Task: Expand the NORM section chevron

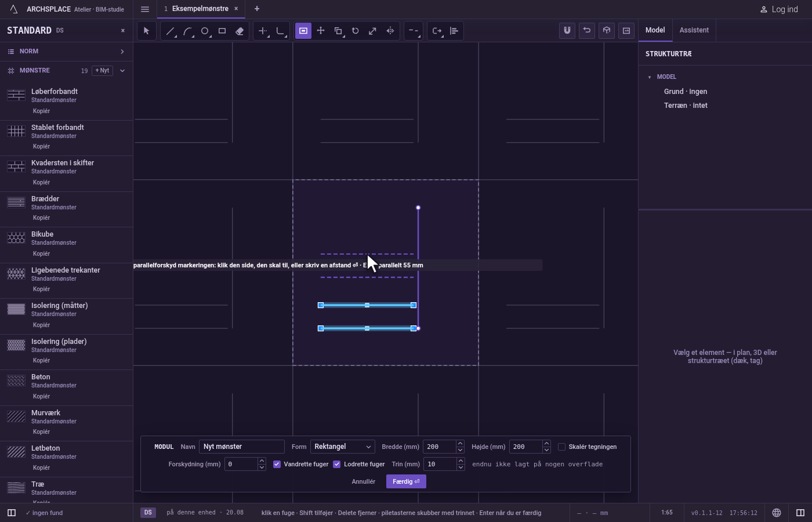Action: tap(122, 52)
